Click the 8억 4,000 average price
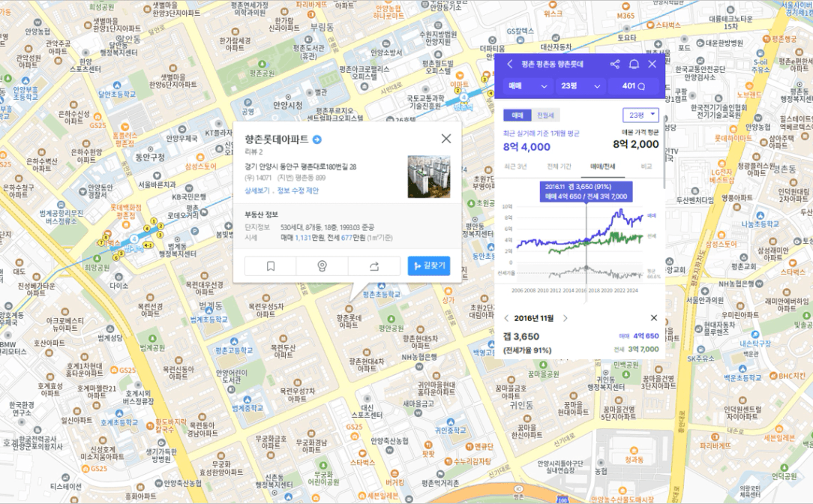Image resolution: width=813 pixels, height=504 pixels. 526,147
